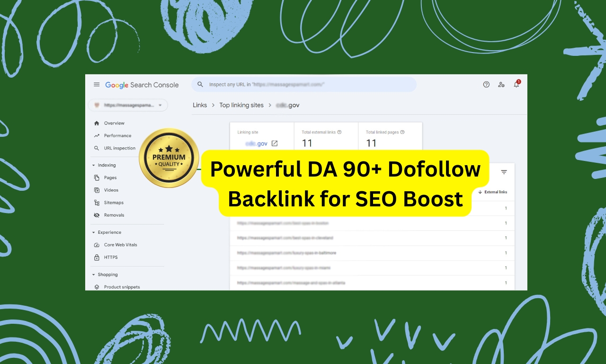Click the Overview home icon
Screen dimensions: 606x364
click(97, 123)
